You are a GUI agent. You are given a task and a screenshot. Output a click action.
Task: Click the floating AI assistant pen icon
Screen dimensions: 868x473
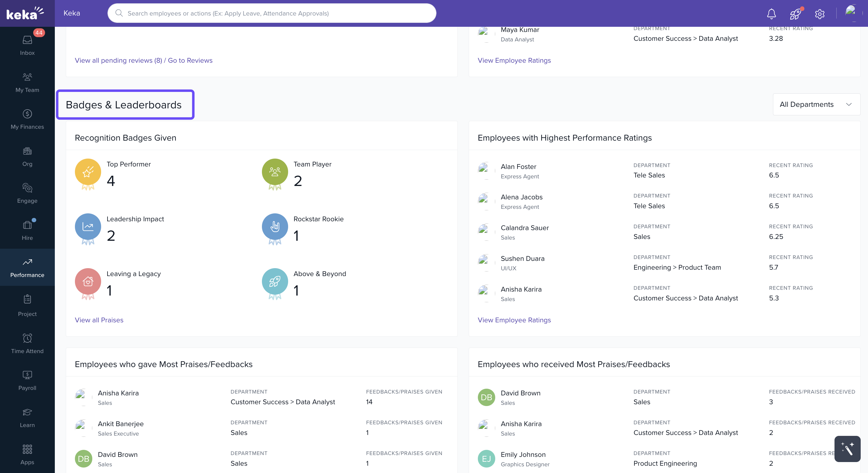(x=847, y=449)
